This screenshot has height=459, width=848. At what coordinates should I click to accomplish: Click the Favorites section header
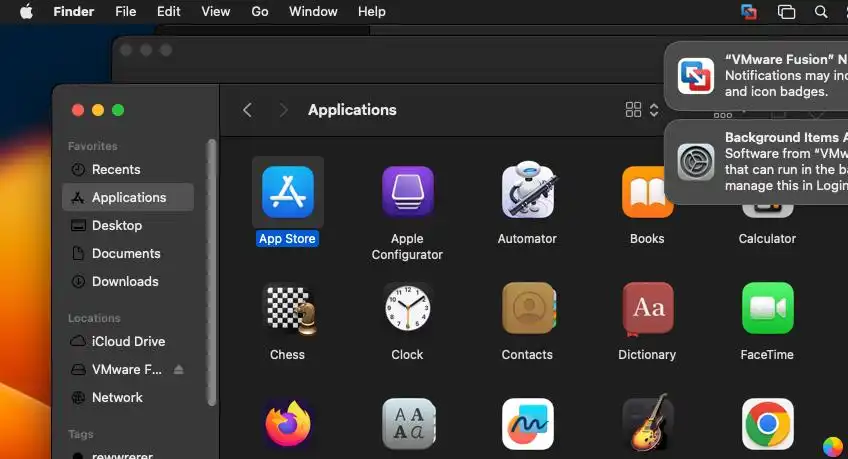point(92,146)
